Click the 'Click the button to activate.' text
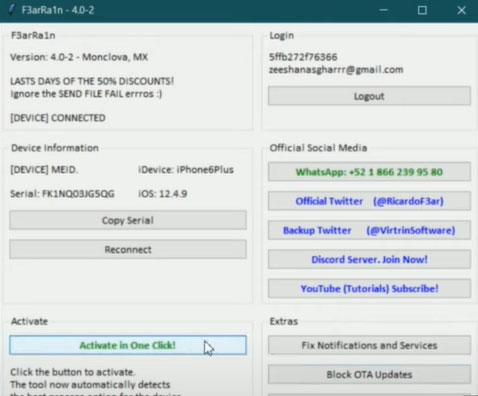The width and height of the screenshot is (478, 396). 73,372
